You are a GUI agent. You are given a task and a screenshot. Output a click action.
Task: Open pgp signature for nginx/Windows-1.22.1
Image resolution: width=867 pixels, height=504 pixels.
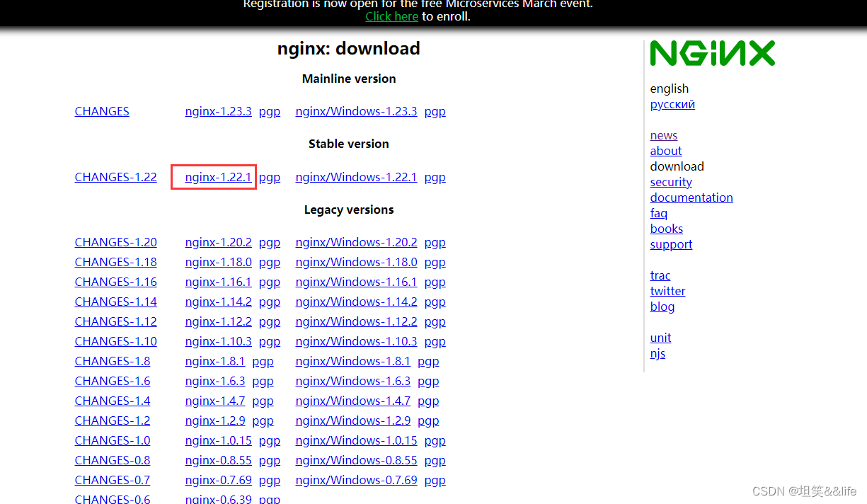(x=435, y=177)
